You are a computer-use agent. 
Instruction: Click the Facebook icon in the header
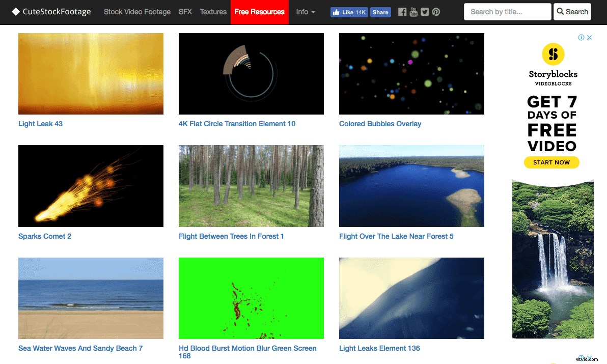402,12
